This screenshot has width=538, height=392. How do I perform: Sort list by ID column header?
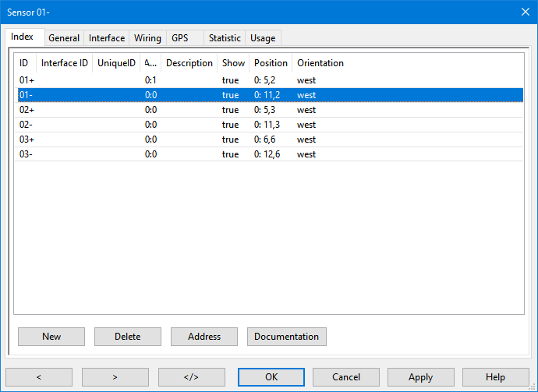click(x=24, y=63)
